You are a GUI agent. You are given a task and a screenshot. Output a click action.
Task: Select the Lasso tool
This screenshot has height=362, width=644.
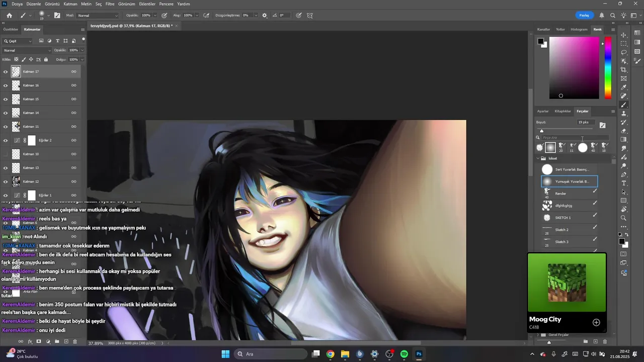click(624, 52)
